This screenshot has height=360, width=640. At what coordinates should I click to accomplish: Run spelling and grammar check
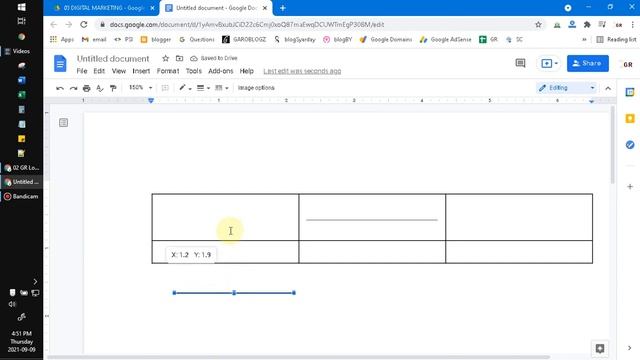100,88
